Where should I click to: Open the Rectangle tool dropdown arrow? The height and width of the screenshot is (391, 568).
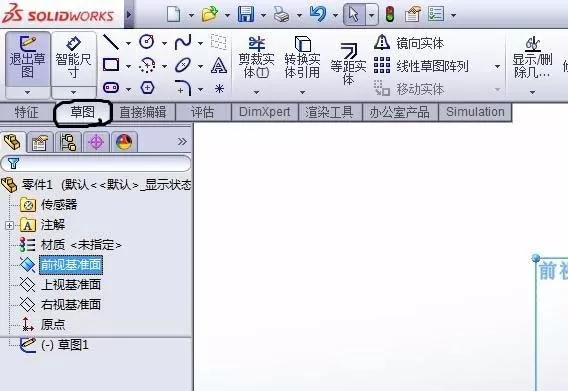[x=128, y=66]
